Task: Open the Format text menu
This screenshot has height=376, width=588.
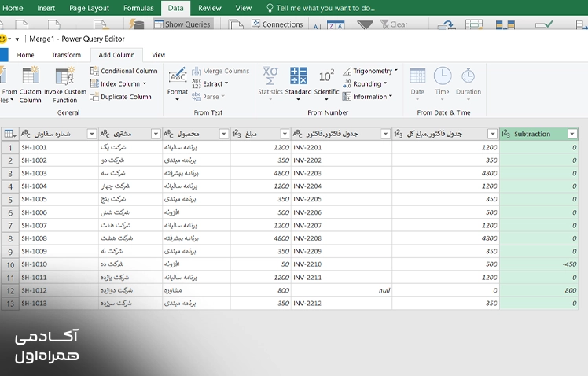Action: click(x=178, y=83)
